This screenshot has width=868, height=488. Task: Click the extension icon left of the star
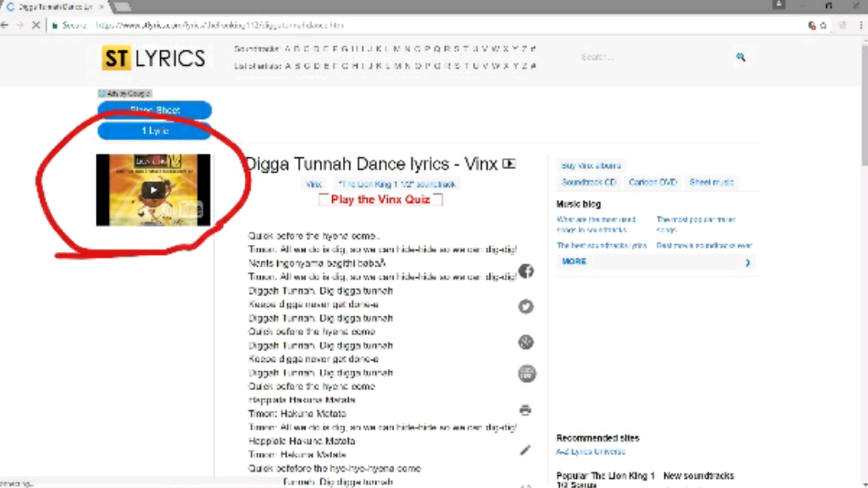pos(812,25)
